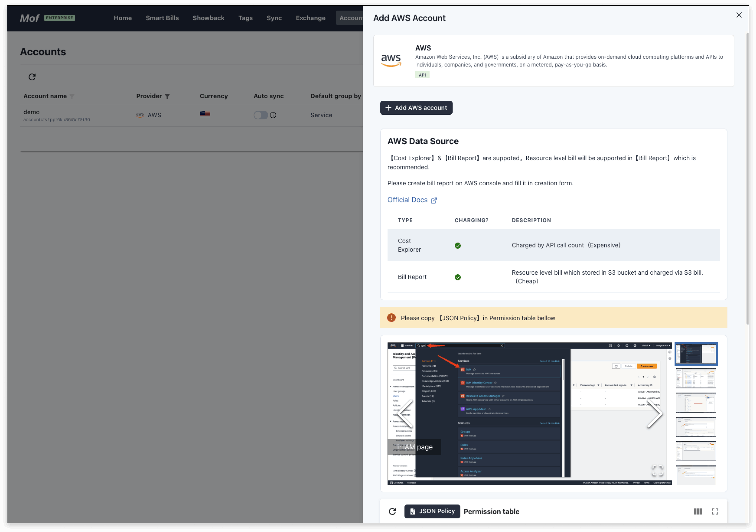Close the Add AWS Account panel
This screenshot has width=756, height=532.
tap(739, 15)
